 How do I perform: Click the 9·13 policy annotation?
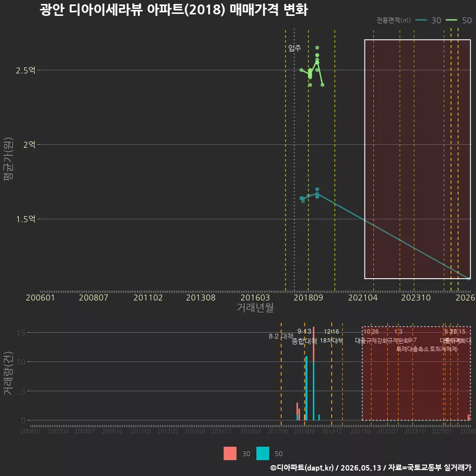tap(304, 331)
